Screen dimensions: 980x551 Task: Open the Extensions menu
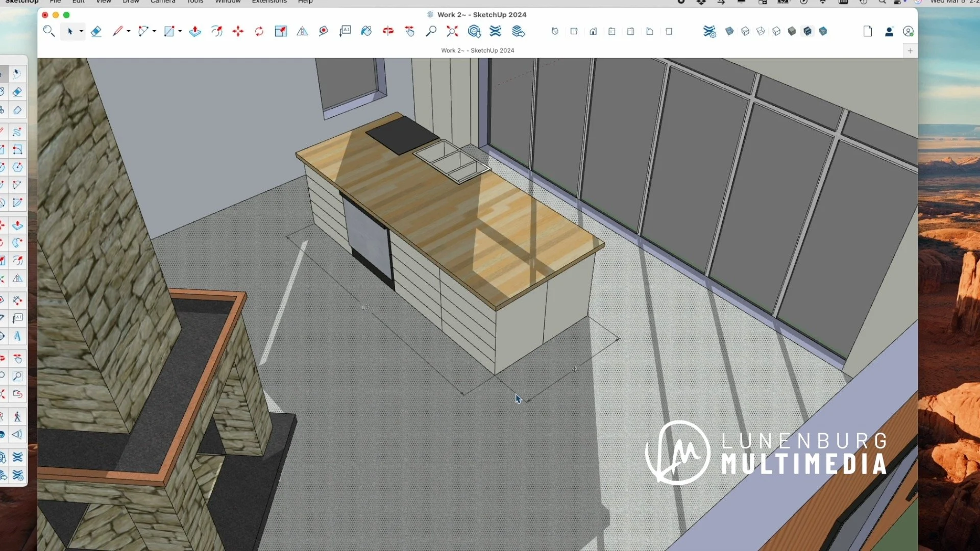point(269,2)
